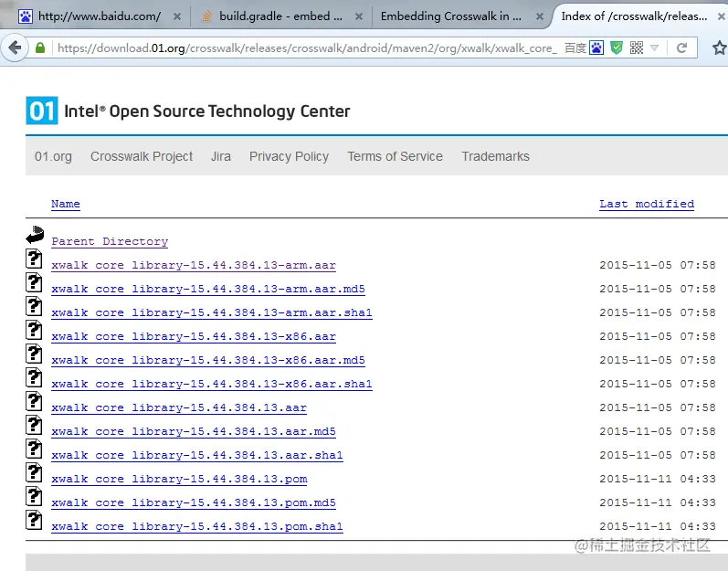The height and width of the screenshot is (571, 728).
Task: Open the 15.44.384.13.aar.md5 link
Action: click(193, 431)
